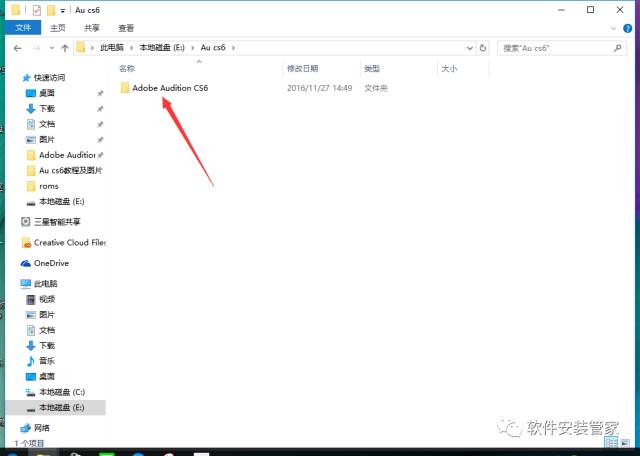Select Creative Cloud Files in sidebar

[x=69, y=242]
